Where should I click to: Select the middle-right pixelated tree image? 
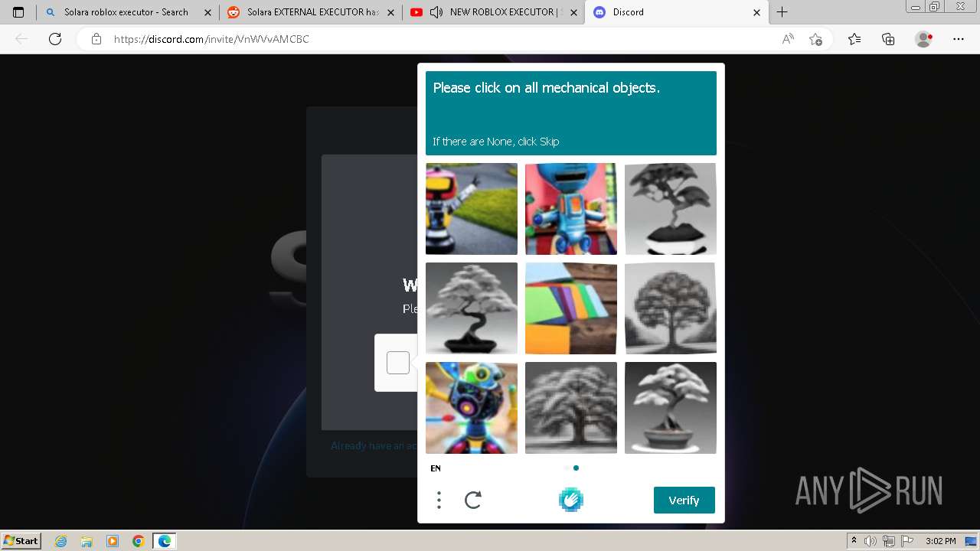click(671, 308)
